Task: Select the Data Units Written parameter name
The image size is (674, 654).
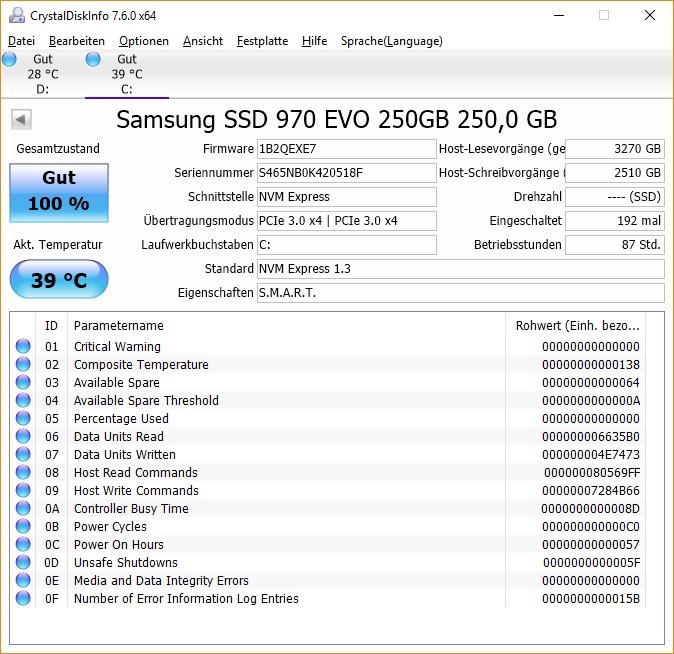Action: [125, 455]
